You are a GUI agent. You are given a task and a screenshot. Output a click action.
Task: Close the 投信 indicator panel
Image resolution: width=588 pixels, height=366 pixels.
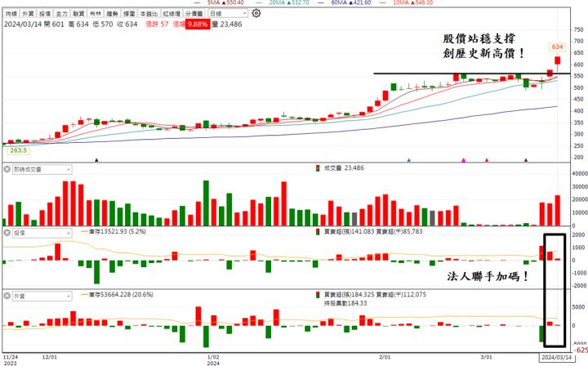pyautogui.click(x=7, y=233)
